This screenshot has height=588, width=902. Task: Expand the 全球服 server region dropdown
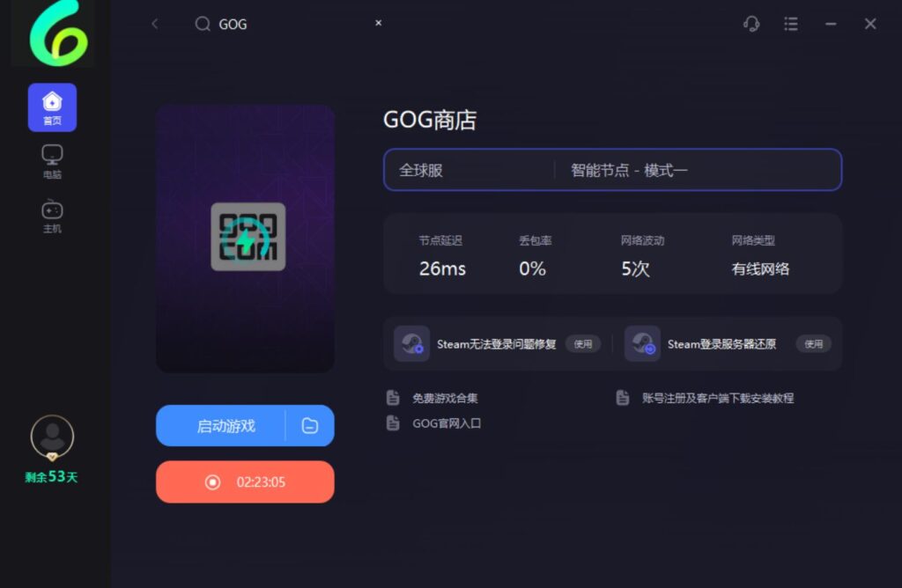469,170
